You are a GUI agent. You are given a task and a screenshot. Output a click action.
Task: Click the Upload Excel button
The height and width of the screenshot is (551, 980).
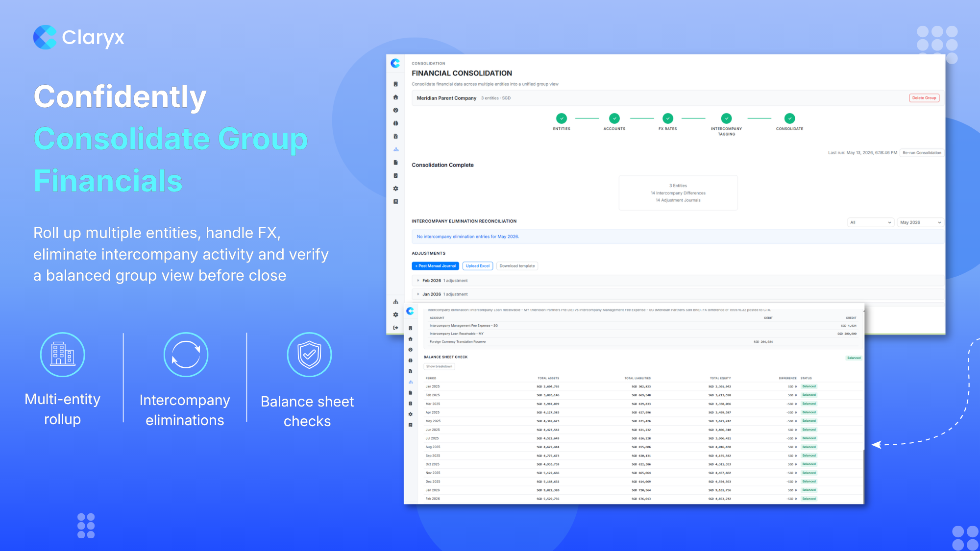point(478,266)
